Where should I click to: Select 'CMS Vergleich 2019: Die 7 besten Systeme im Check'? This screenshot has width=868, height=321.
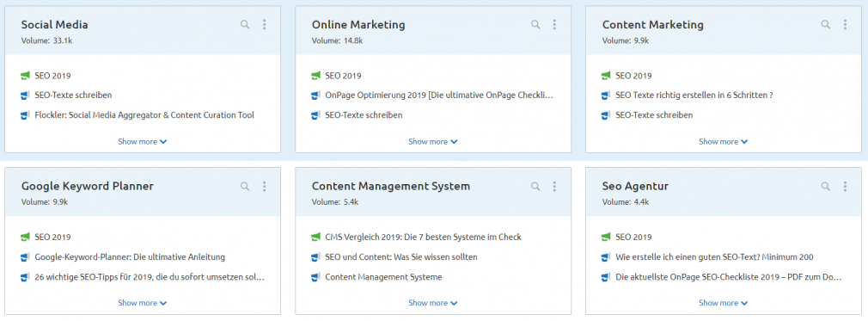point(423,237)
